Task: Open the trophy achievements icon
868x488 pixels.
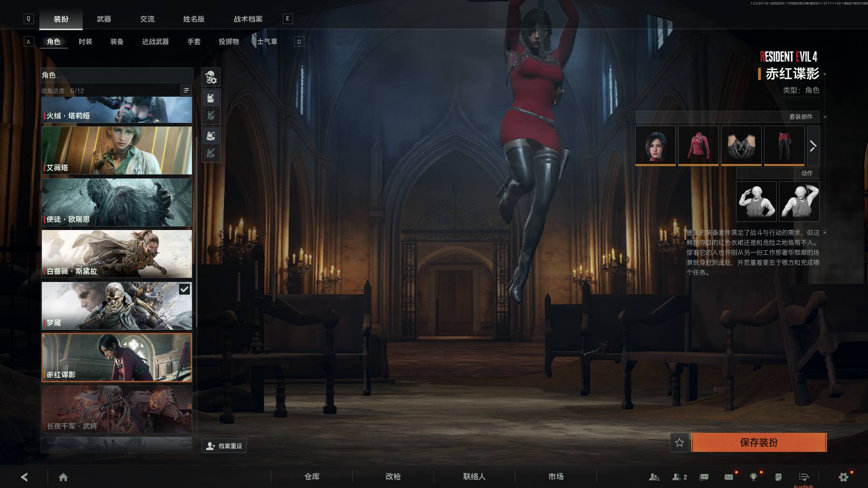Action: click(754, 477)
